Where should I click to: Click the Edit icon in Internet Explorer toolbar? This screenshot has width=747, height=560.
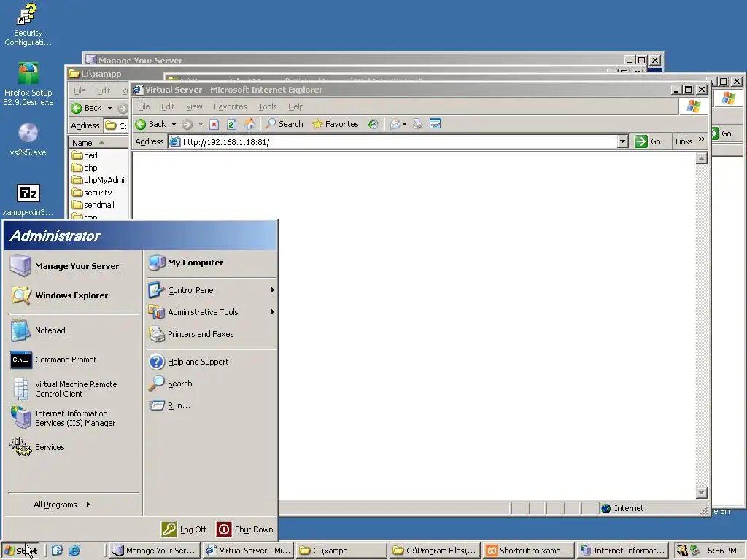click(436, 124)
